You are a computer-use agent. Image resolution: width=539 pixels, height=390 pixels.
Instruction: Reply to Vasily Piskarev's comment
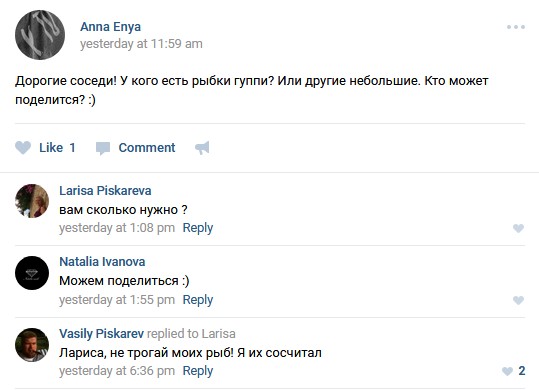198,371
